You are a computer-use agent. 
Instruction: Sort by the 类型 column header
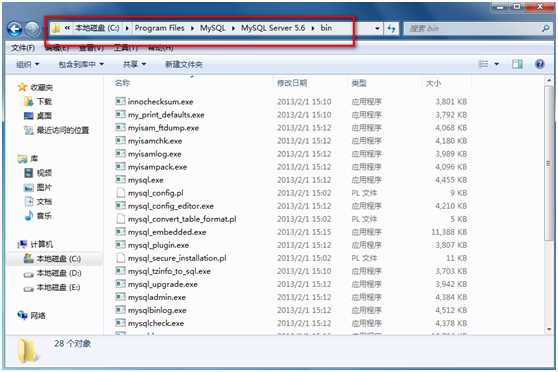coord(359,83)
